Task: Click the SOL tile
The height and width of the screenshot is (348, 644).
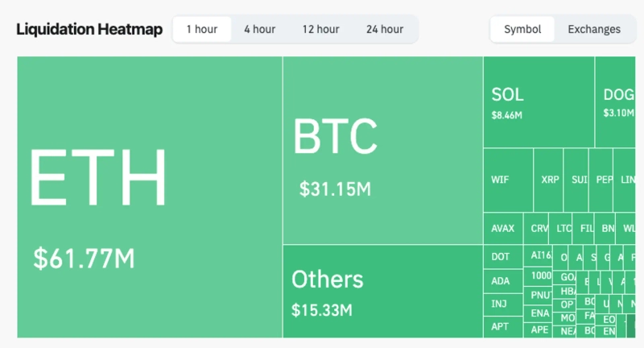Action: (x=538, y=102)
